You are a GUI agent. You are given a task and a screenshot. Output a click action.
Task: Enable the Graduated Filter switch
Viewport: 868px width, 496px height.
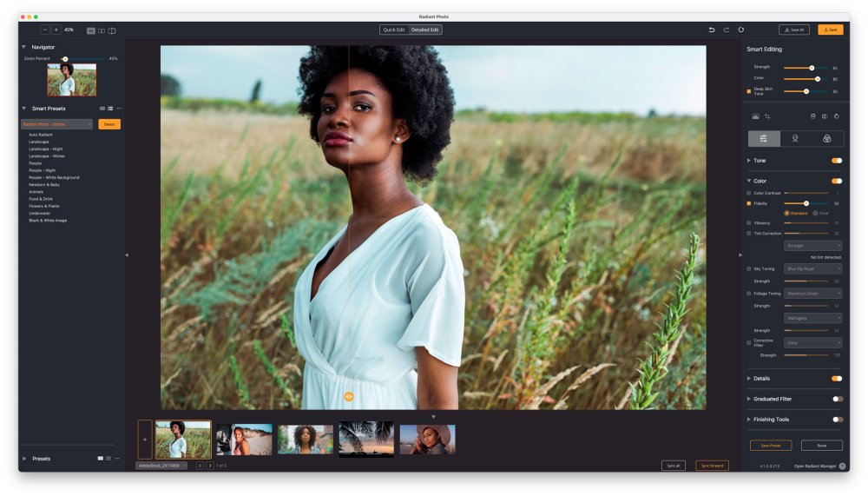838,400
